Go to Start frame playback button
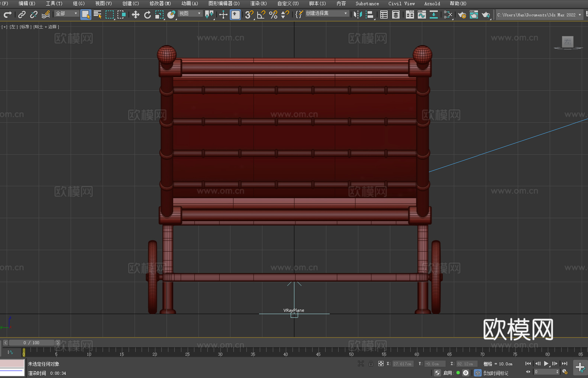 [528, 364]
